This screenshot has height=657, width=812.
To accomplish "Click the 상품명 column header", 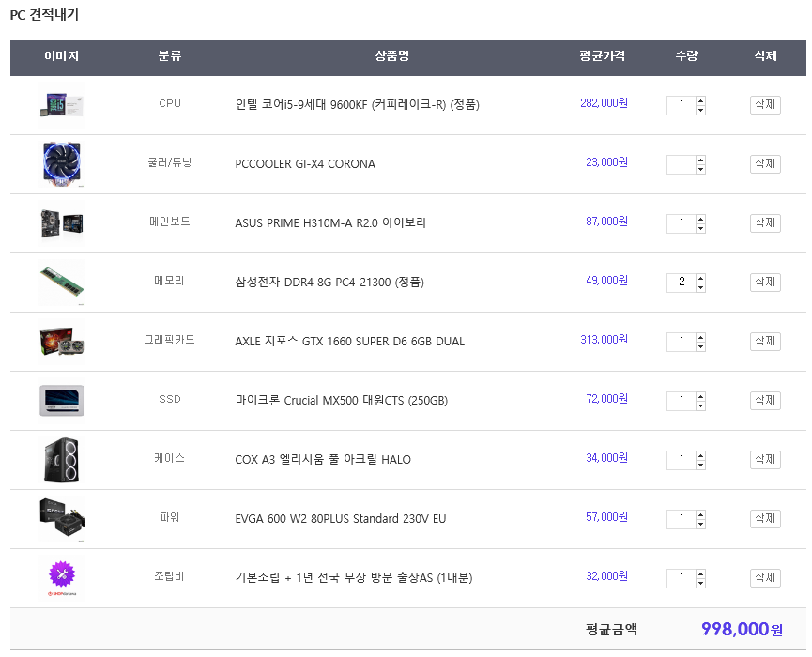I will tap(392, 55).
